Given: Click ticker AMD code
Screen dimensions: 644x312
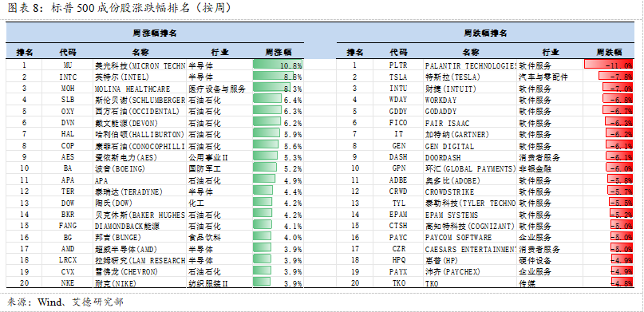Looking at the screenshot, I should 68,249.
